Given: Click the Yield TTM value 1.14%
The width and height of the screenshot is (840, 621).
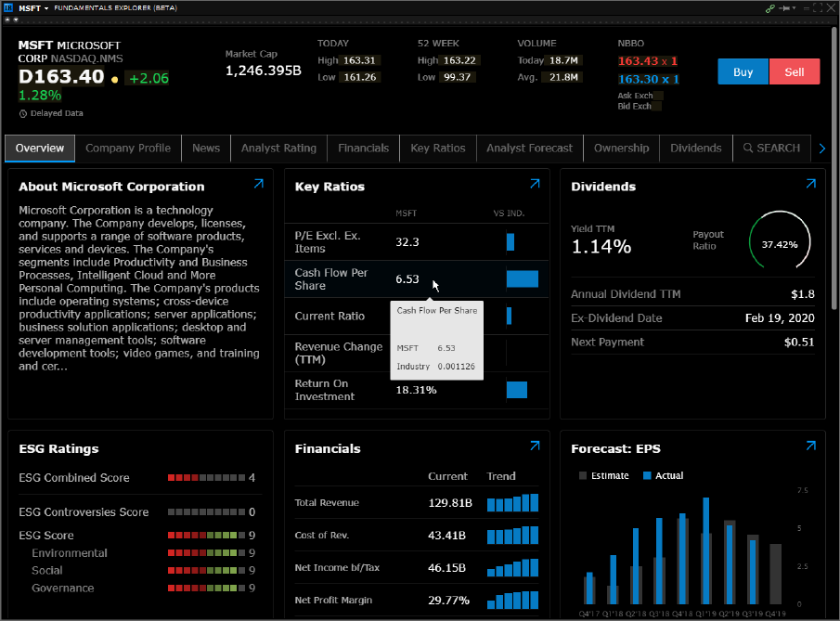Looking at the screenshot, I should click(601, 247).
